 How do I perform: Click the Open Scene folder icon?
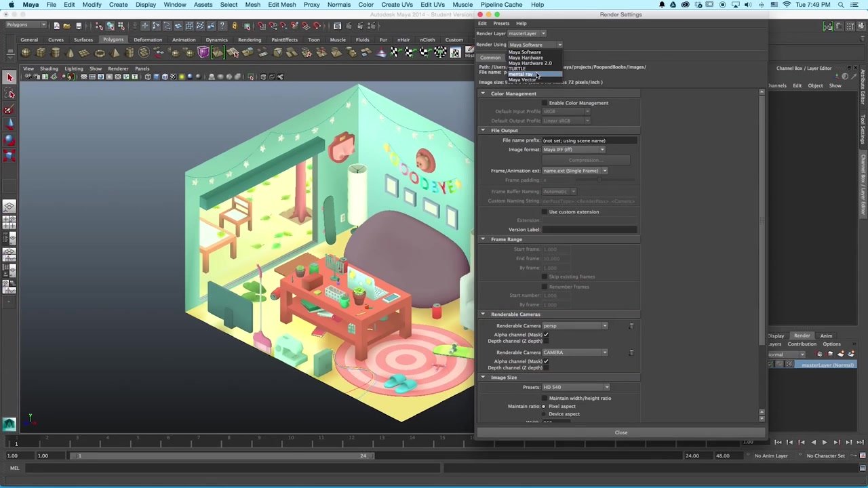click(x=66, y=26)
